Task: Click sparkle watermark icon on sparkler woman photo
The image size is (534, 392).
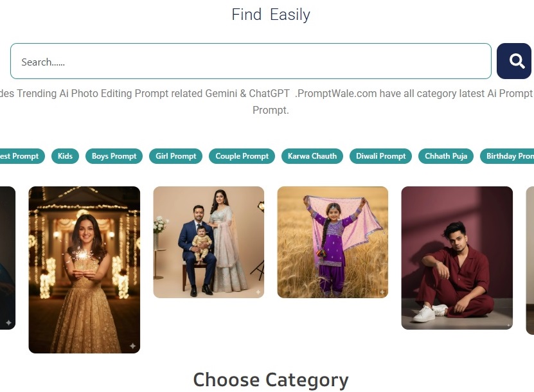Action: pyautogui.click(x=133, y=346)
